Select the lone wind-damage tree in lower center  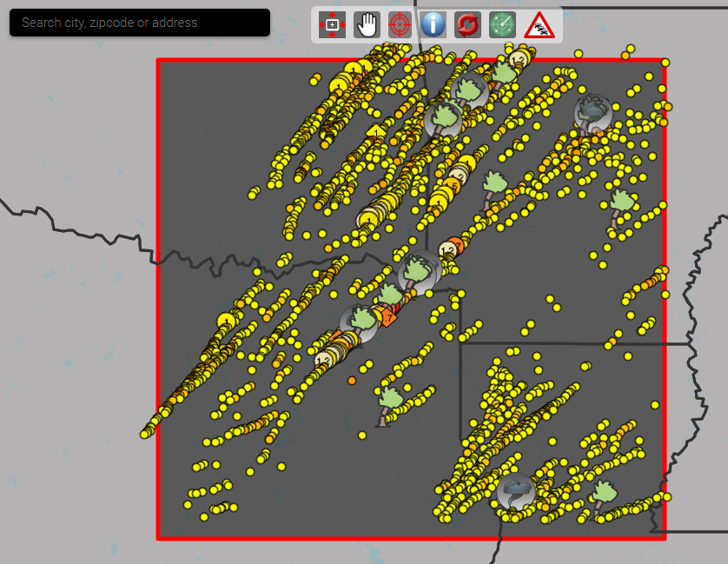(x=389, y=406)
